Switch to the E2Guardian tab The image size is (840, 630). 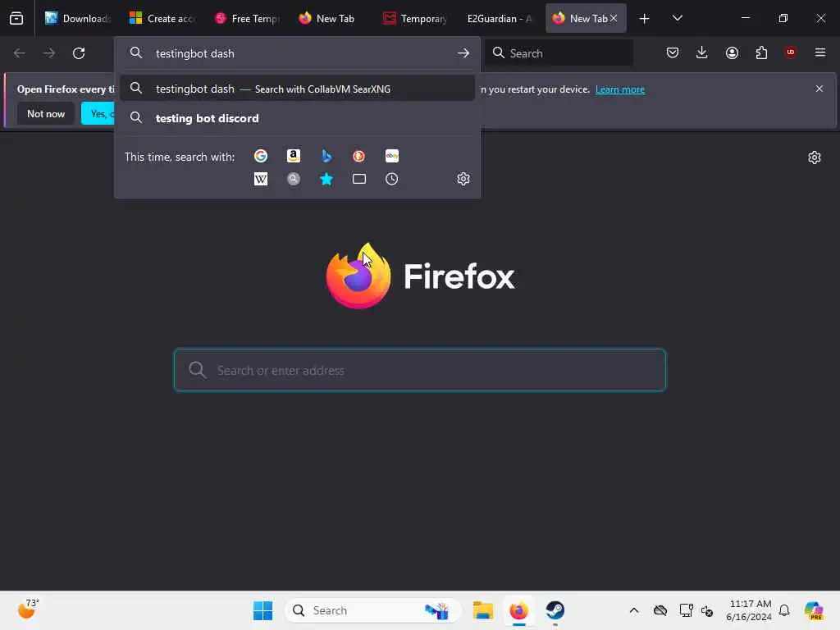(501, 18)
